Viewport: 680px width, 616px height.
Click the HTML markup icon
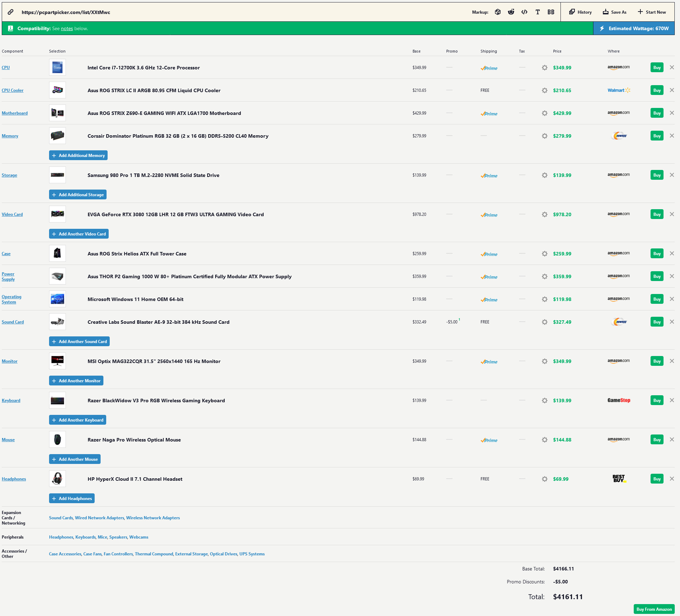pos(524,12)
